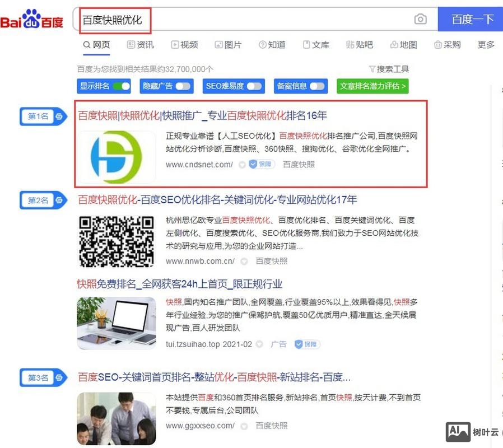
Task: Switch to the 图片 tab
Action: (x=231, y=44)
